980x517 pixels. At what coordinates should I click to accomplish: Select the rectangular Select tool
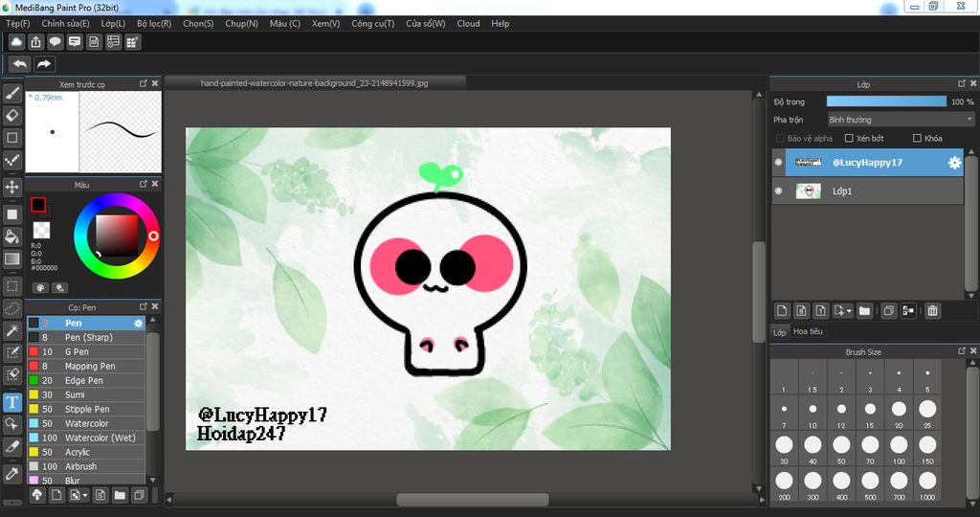[11, 286]
